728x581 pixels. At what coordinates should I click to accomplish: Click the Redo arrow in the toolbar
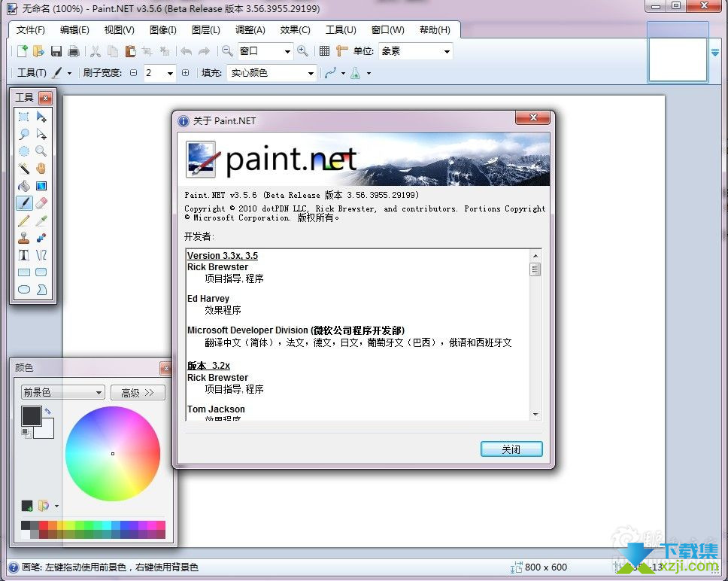pyautogui.click(x=204, y=51)
